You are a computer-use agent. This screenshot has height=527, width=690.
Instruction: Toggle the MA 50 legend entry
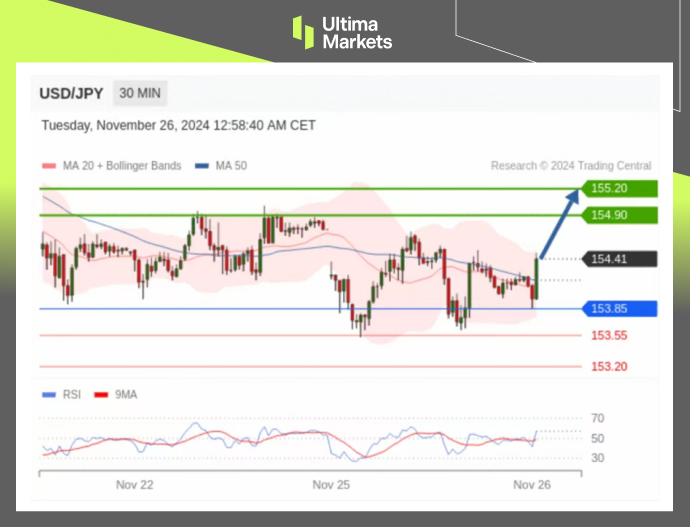point(226,166)
